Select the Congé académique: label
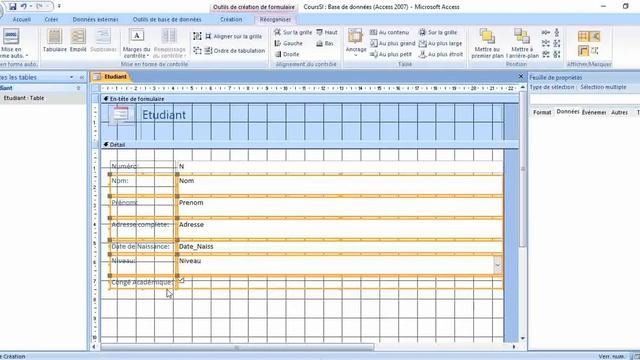The width and height of the screenshot is (640, 360). point(142,282)
